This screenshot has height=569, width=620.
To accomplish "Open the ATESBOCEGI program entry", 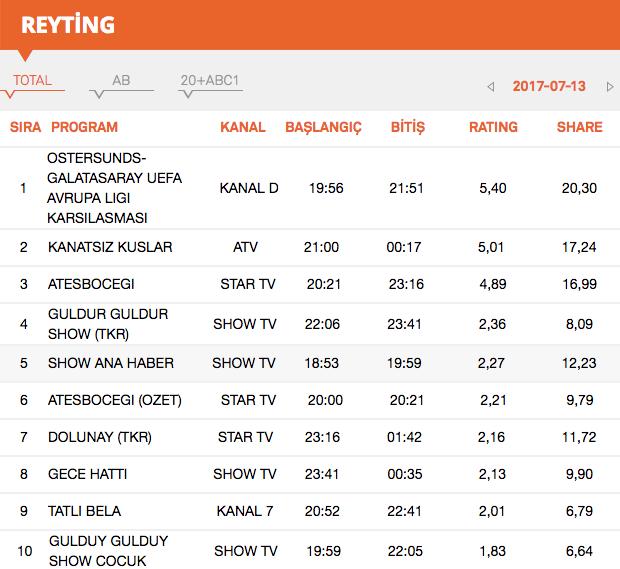I will click(310, 284).
